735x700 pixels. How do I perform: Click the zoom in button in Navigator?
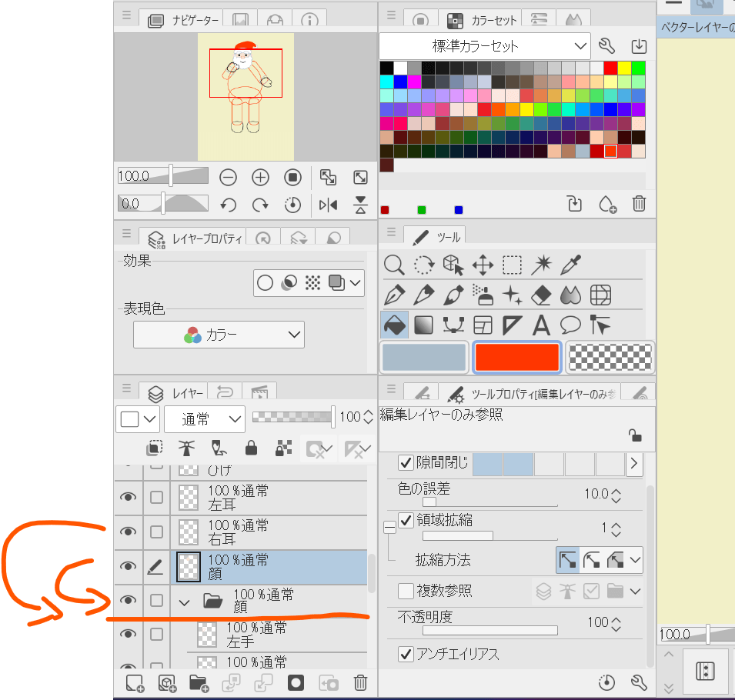tap(260, 178)
